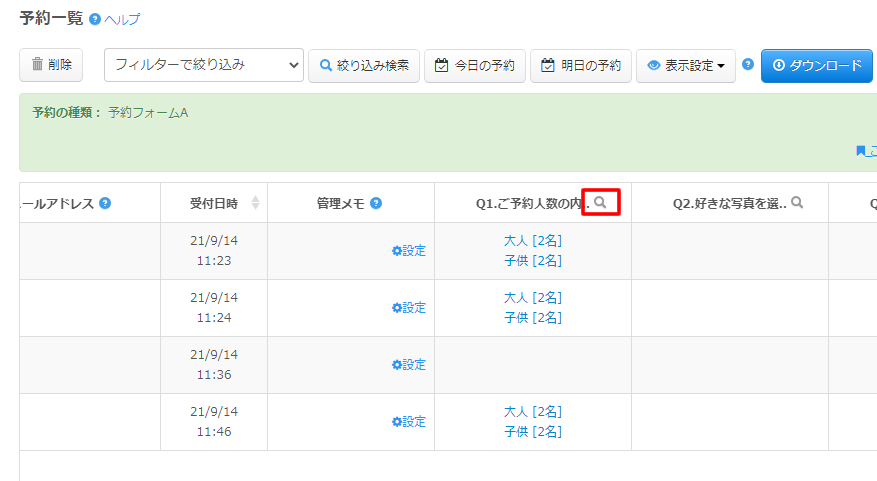The height and width of the screenshot is (481, 877).
Task: Show 明日の予約 reservations
Action: pyautogui.click(x=580, y=65)
